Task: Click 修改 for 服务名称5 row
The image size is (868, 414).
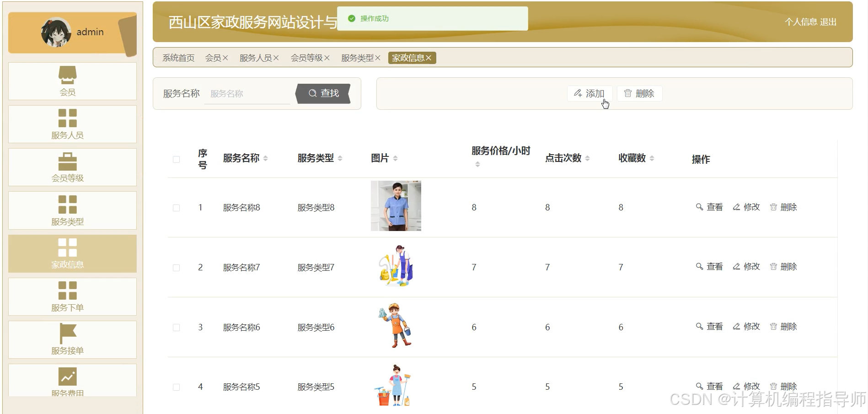Action: pos(746,387)
